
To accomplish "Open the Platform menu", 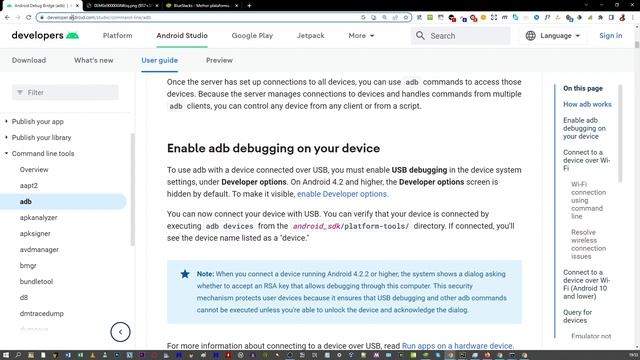I will click(x=118, y=36).
